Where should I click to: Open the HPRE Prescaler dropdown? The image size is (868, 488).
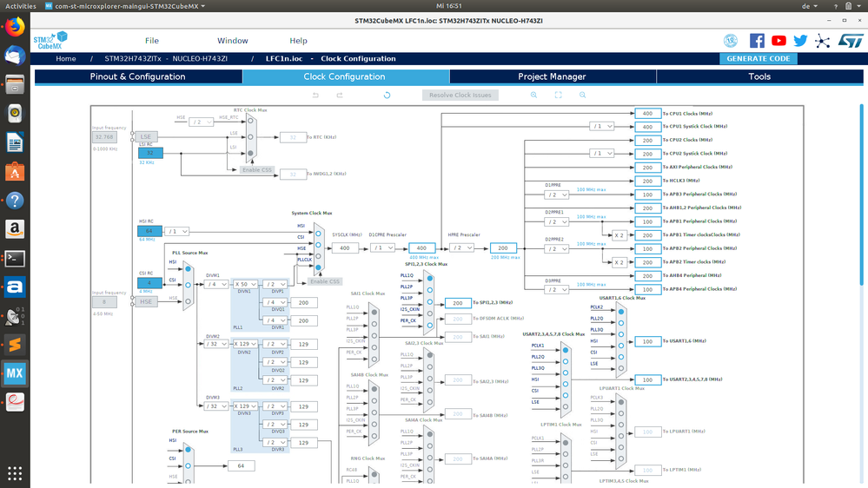tap(462, 247)
